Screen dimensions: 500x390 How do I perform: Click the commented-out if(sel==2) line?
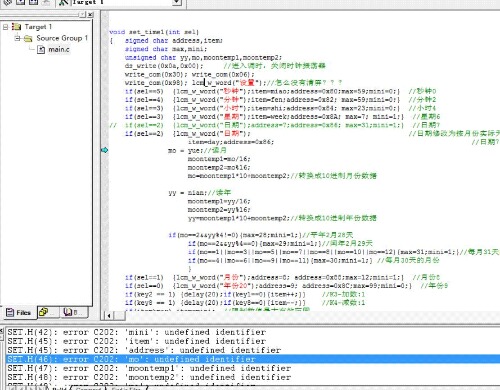point(274,125)
